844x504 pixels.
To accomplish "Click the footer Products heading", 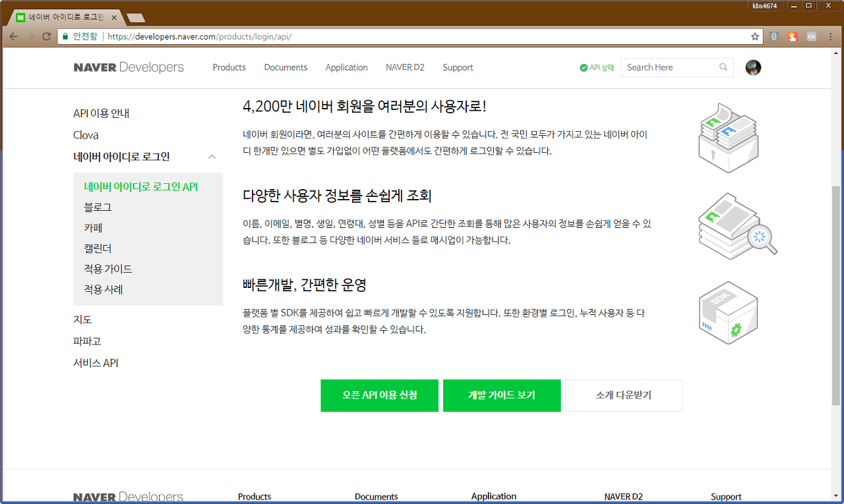I will [255, 497].
